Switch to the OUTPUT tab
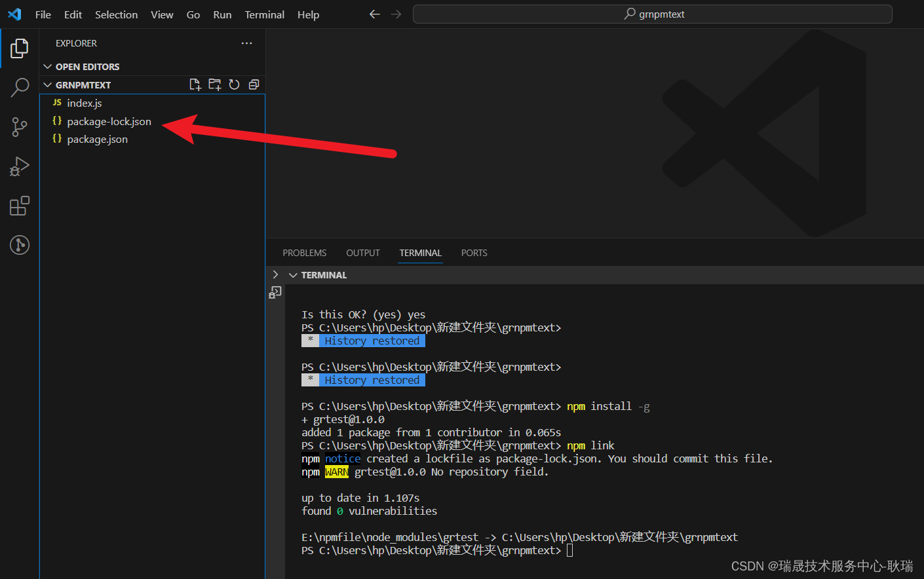The height and width of the screenshot is (579, 924). point(363,253)
